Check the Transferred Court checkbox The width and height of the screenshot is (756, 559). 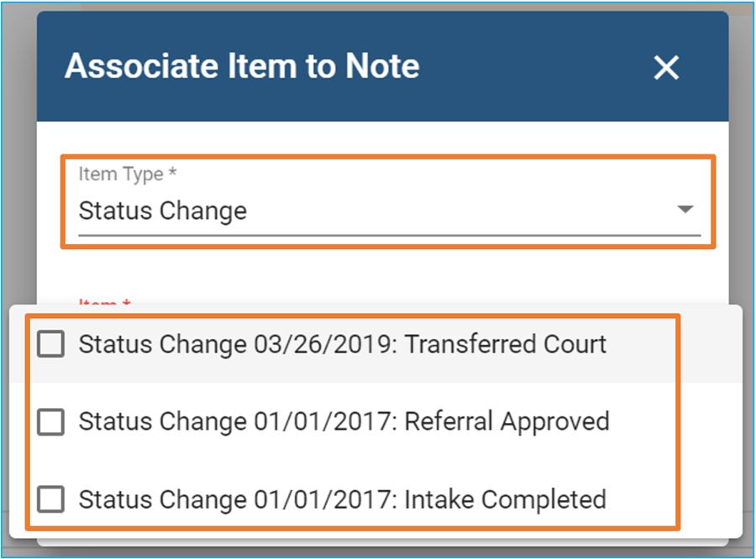click(51, 344)
